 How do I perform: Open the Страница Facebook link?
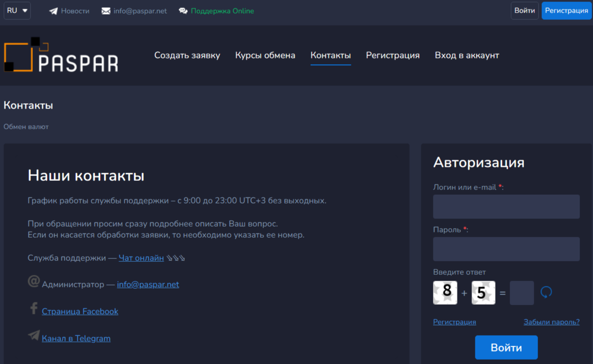[x=80, y=311]
